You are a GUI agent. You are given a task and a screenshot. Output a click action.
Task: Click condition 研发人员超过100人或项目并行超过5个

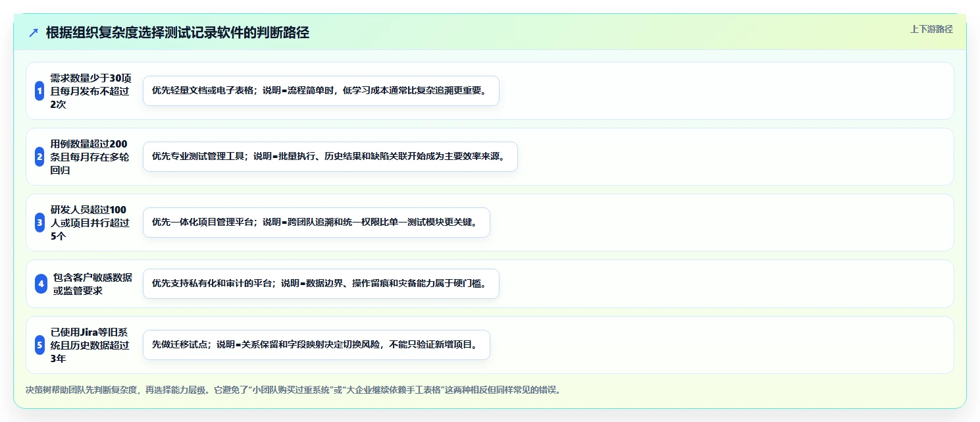pyautogui.click(x=91, y=223)
